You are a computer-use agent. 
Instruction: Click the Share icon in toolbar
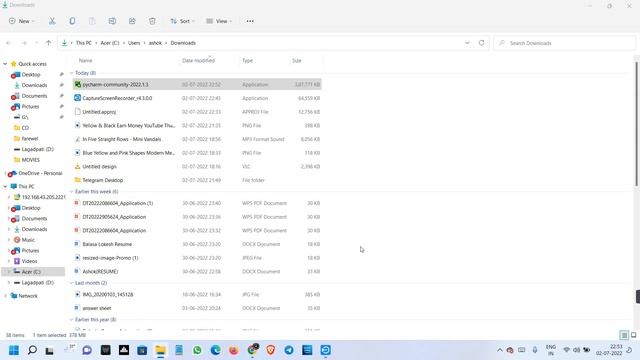(x=132, y=21)
